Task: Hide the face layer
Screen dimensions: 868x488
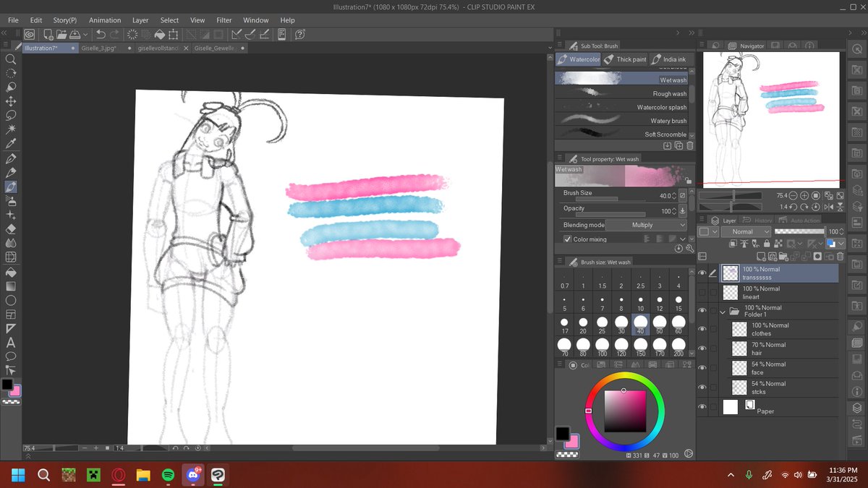Action: click(702, 368)
